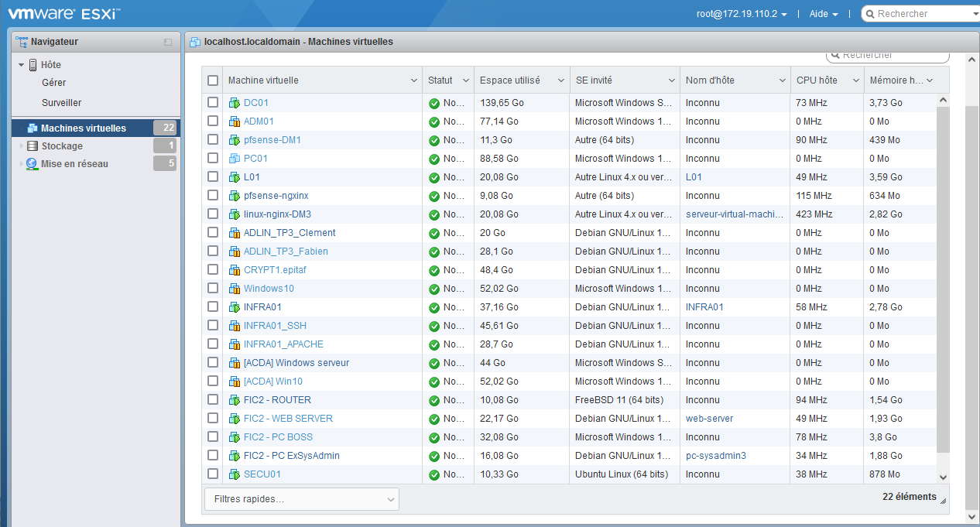
Task: Minimize the Navigateur panel using its header icon
Action: click(168, 42)
